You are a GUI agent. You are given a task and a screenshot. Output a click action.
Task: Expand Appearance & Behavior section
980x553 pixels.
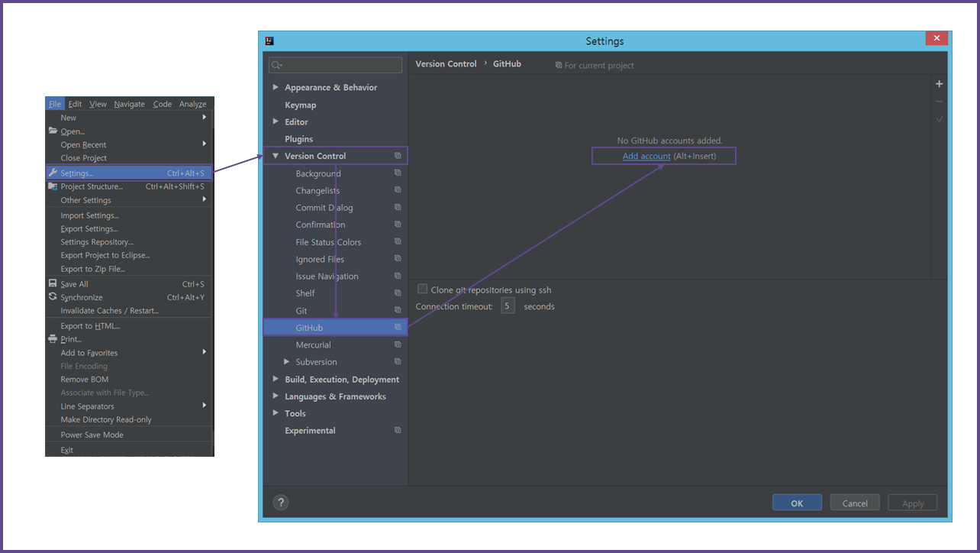[276, 87]
